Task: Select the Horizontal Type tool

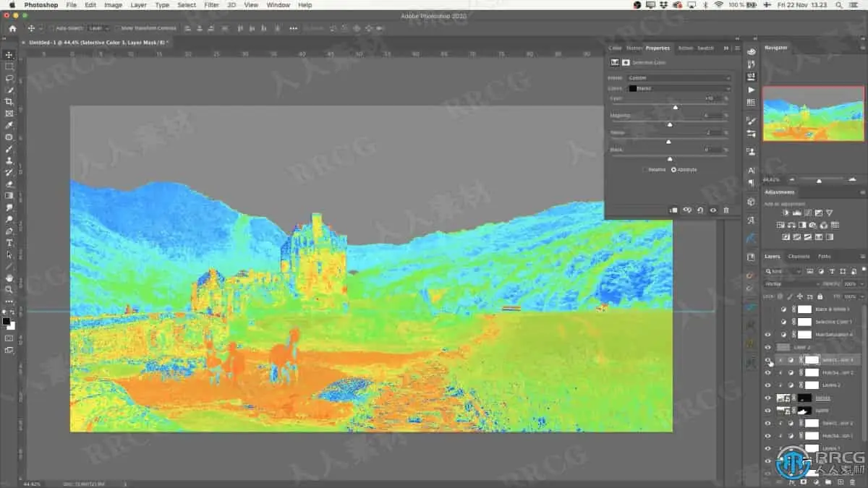Action: [x=9, y=243]
